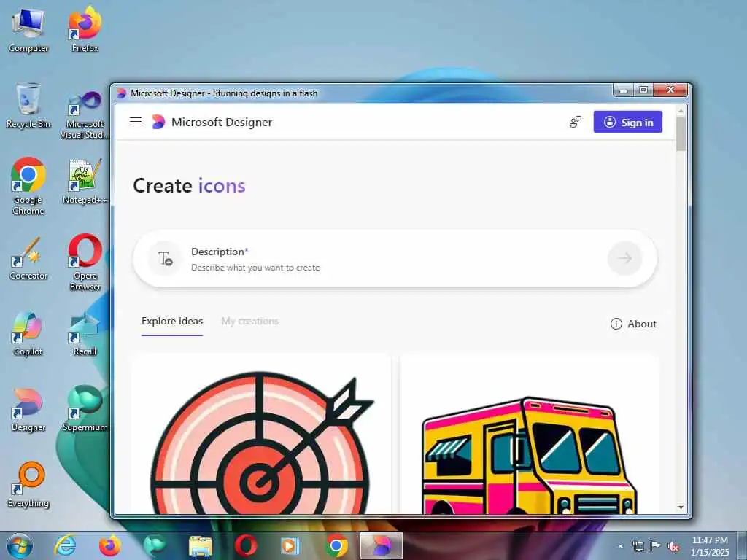Launch Opera from the taskbar
This screenshot has width=747, height=560.
coord(245,545)
